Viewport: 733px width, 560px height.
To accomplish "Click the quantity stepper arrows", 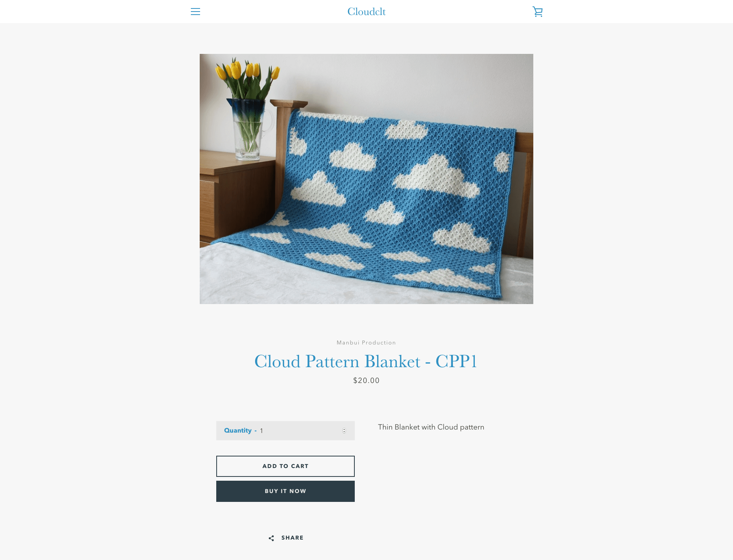I will coord(344,431).
